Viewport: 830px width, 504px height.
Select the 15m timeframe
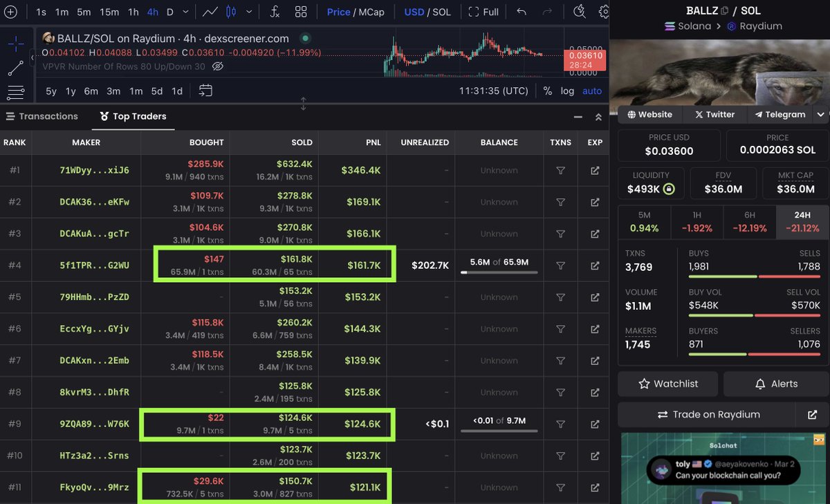pyautogui.click(x=109, y=12)
